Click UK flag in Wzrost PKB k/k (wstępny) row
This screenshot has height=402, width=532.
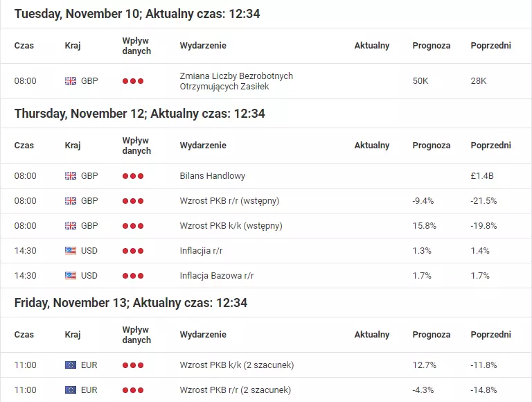tap(71, 226)
